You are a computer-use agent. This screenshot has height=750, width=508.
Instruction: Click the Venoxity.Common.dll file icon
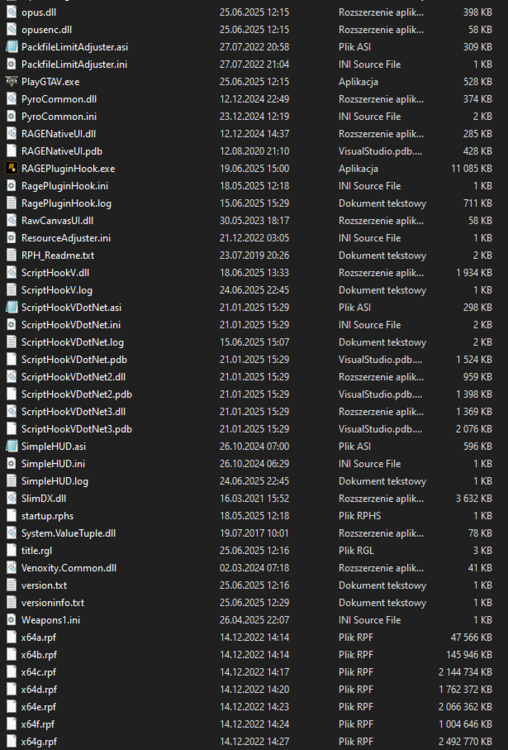11,568
